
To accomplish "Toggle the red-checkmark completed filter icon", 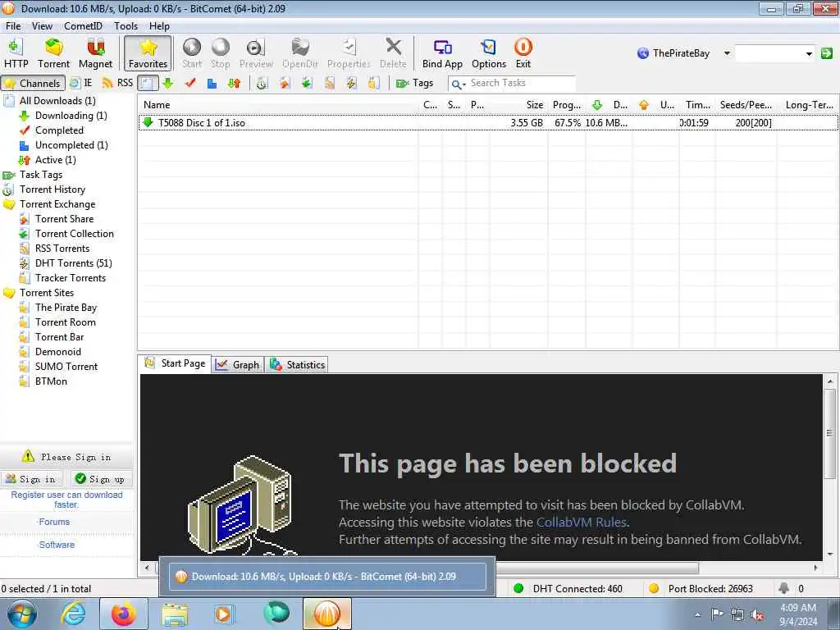I will tap(190, 83).
